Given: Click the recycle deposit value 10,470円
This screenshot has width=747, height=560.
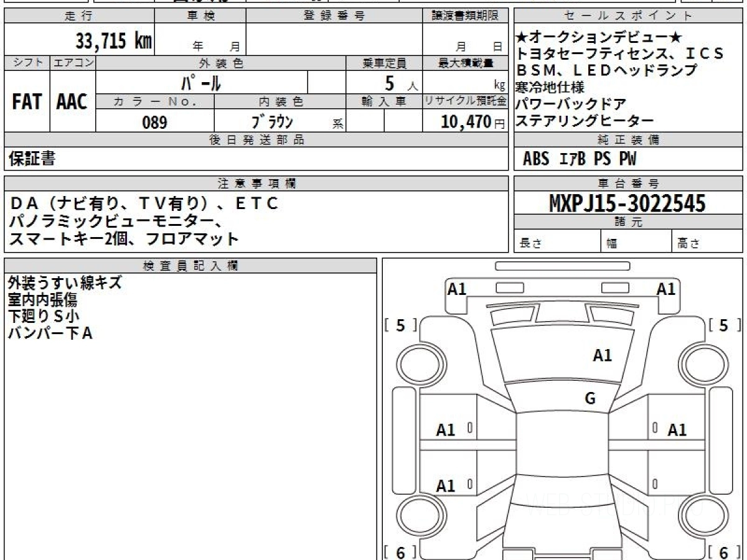Looking at the screenshot, I should 473,122.
